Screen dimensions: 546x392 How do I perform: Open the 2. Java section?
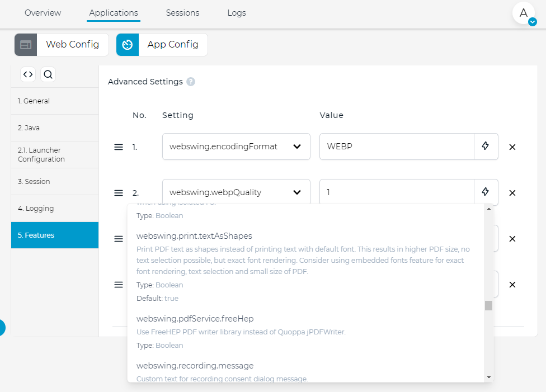55,127
